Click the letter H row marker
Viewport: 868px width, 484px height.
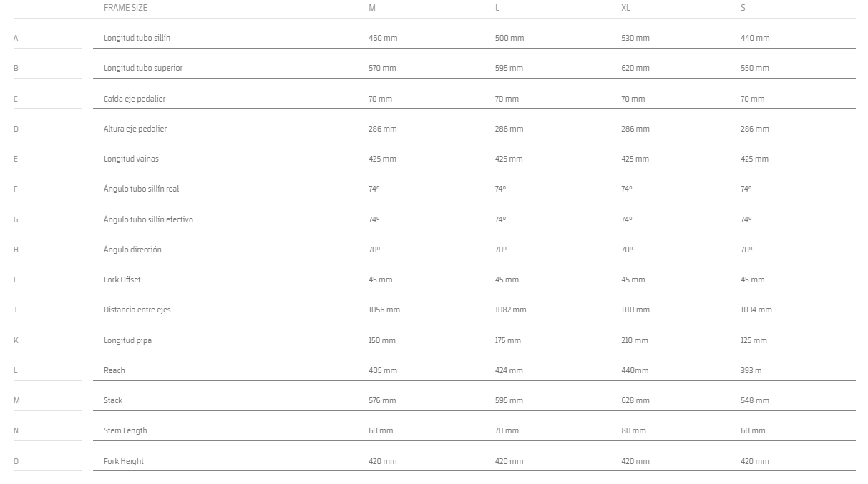pos(16,250)
